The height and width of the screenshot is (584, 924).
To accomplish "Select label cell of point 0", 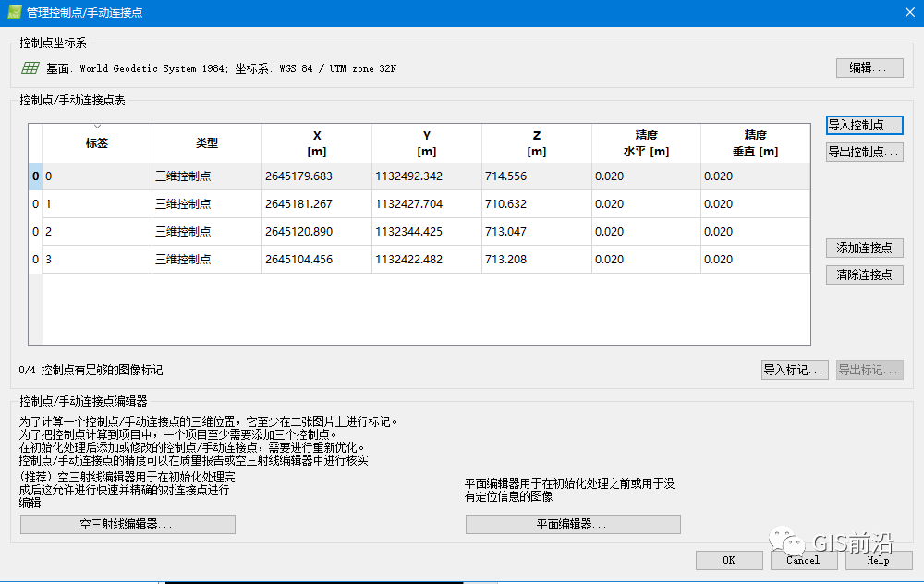I will pos(97,176).
